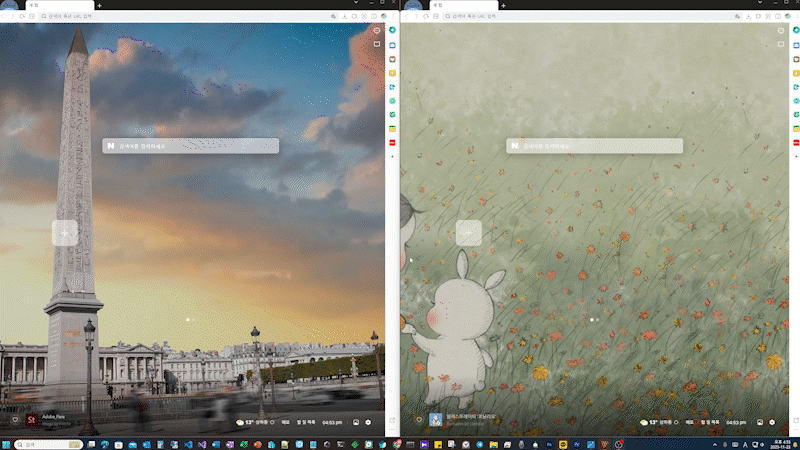
Task: Open 할 일 목록 on left page
Action: 306,422
